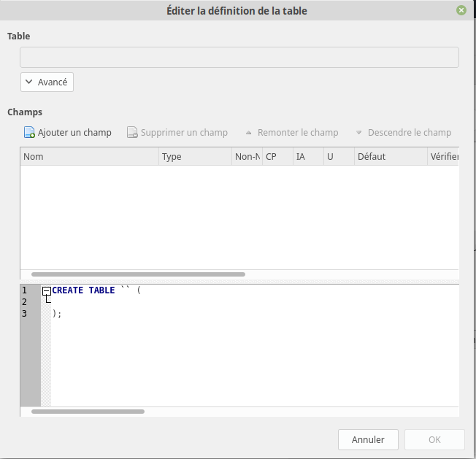
Task: Click the Ajouter un champ icon
Action: [x=29, y=133]
